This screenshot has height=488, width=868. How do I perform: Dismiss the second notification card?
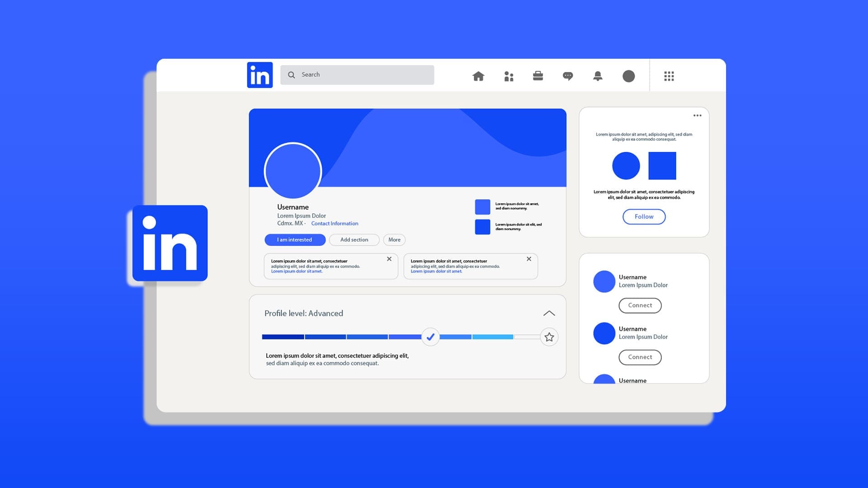529,258
